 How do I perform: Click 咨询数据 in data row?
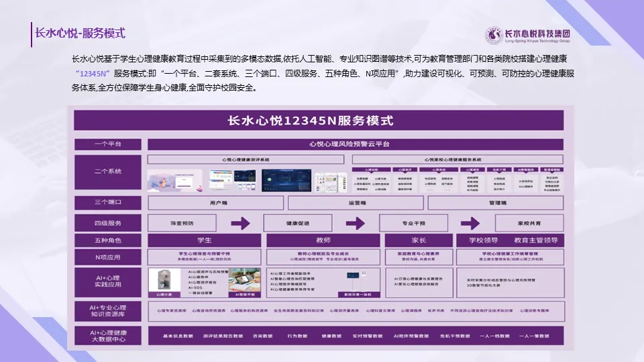(262, 336)
